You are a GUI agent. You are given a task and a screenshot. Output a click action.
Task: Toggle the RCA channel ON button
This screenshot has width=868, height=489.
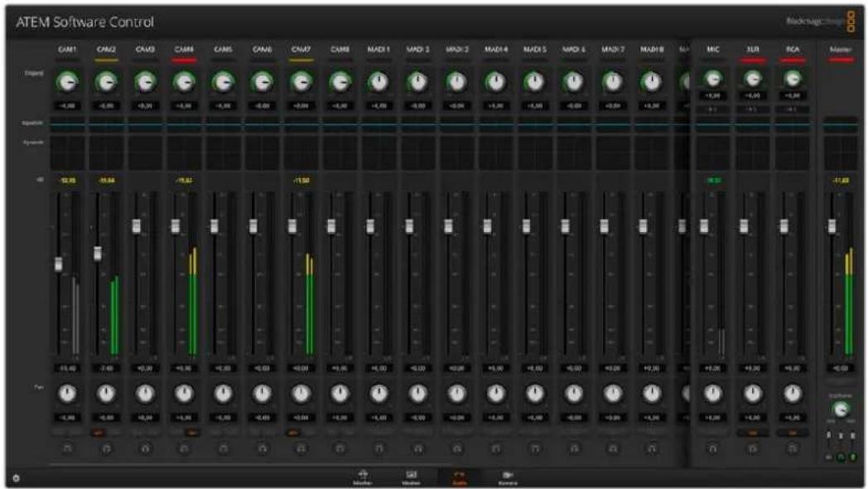point(793,433)
